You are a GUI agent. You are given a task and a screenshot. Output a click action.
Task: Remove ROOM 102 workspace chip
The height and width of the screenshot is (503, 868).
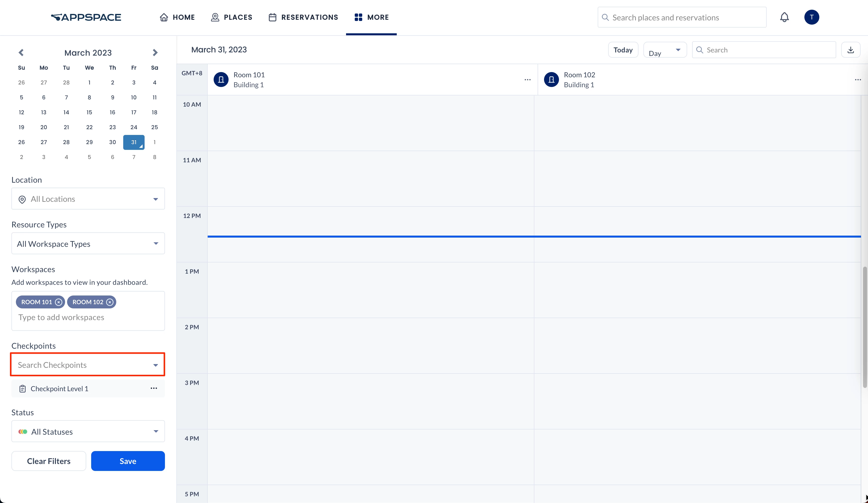coord(110,302)
